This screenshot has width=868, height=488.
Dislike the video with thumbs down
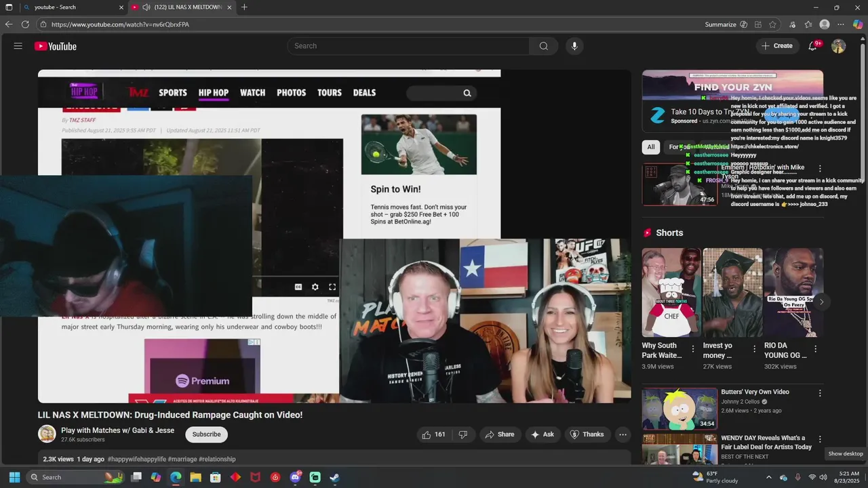(x=463, y=434)
